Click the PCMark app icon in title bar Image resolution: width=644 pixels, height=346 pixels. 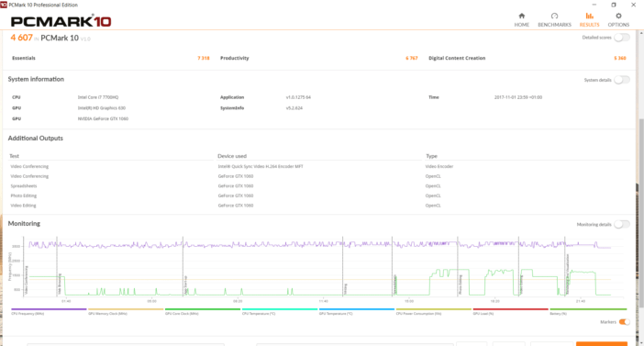4,5
